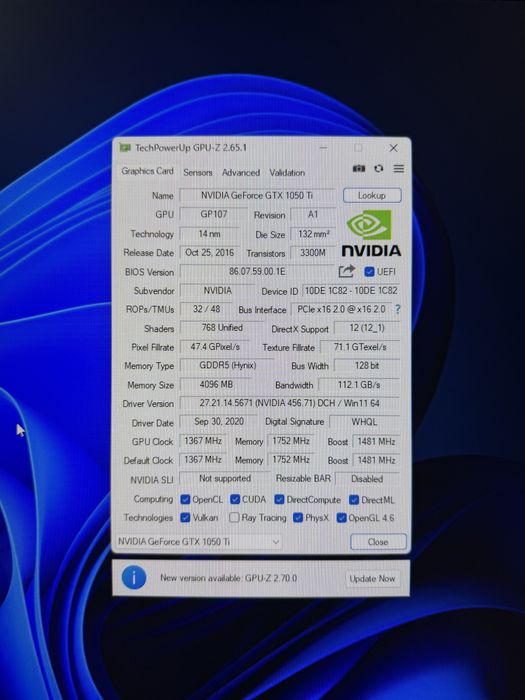Screen dimensions: 525x700
Task: Click the blue info icon in update bar
Action: (x=133, y=578)
